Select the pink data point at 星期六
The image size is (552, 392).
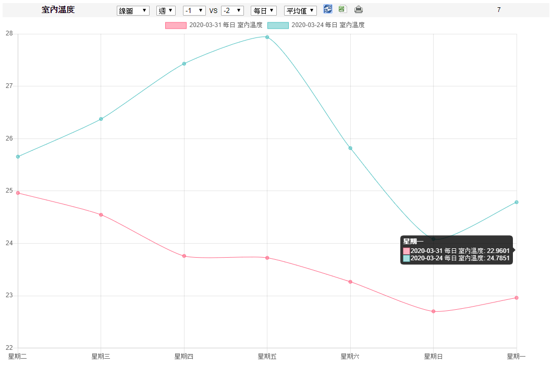(350, 282)
